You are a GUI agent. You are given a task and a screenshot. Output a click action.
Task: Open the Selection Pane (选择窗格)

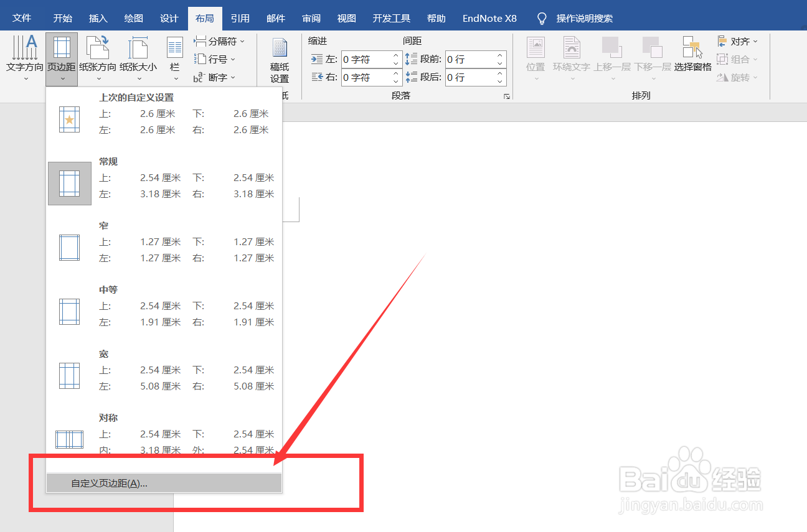pyautogui.click(x=692, y=54)
